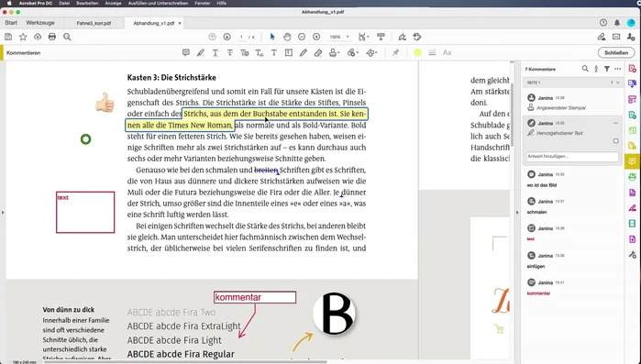Open the Help question mark icon
Viewport: 641px width, 364px height.
click(x=603, y=23)
